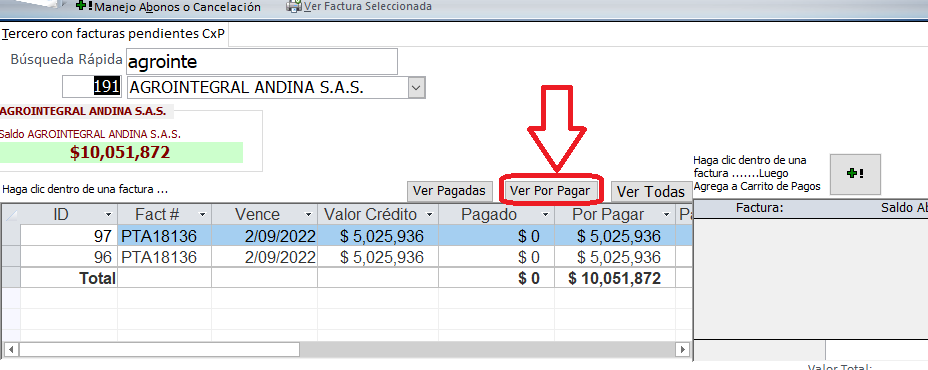Image resolution: width=928 pixels, height=370 pixels.
Task: Select the invoice row with ID 97
Action: 347,236
